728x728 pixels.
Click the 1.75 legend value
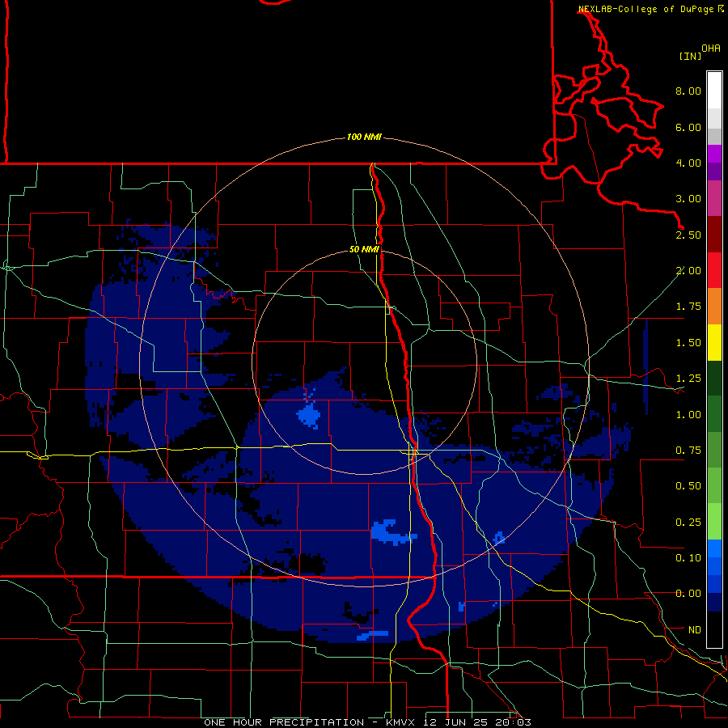(688, 307)
